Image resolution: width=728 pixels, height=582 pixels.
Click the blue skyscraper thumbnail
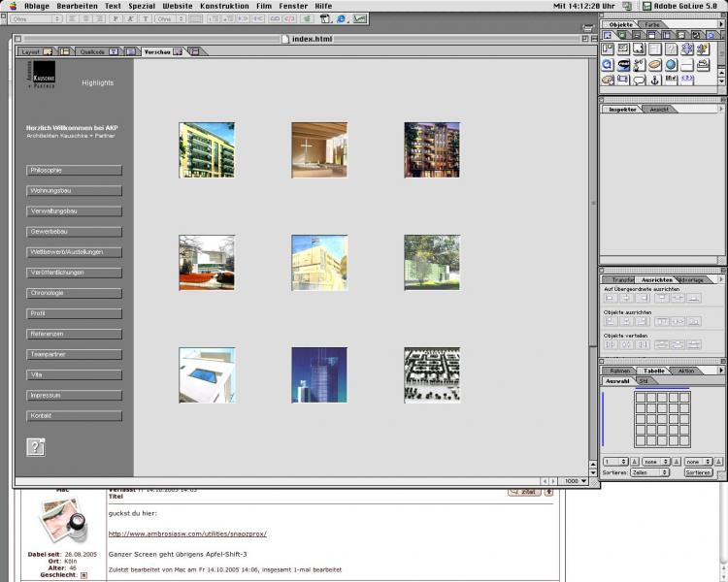coord(319,374)
